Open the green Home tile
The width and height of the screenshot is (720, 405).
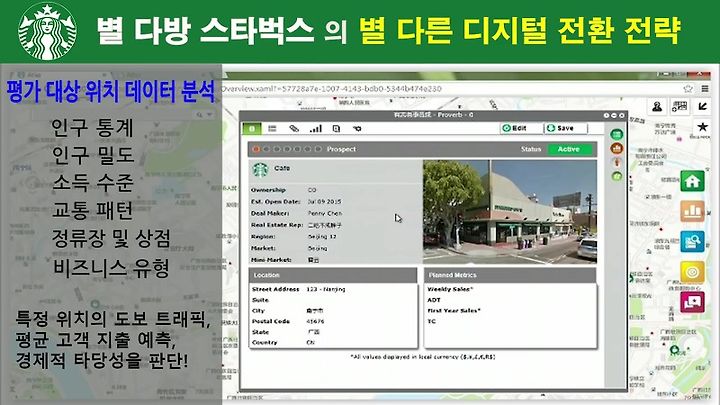pyautogui.click(x=692, y=181)
